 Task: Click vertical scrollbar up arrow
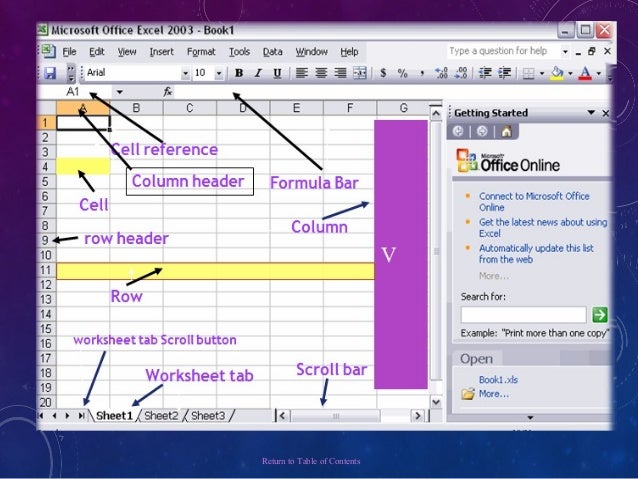coord(436,113)
